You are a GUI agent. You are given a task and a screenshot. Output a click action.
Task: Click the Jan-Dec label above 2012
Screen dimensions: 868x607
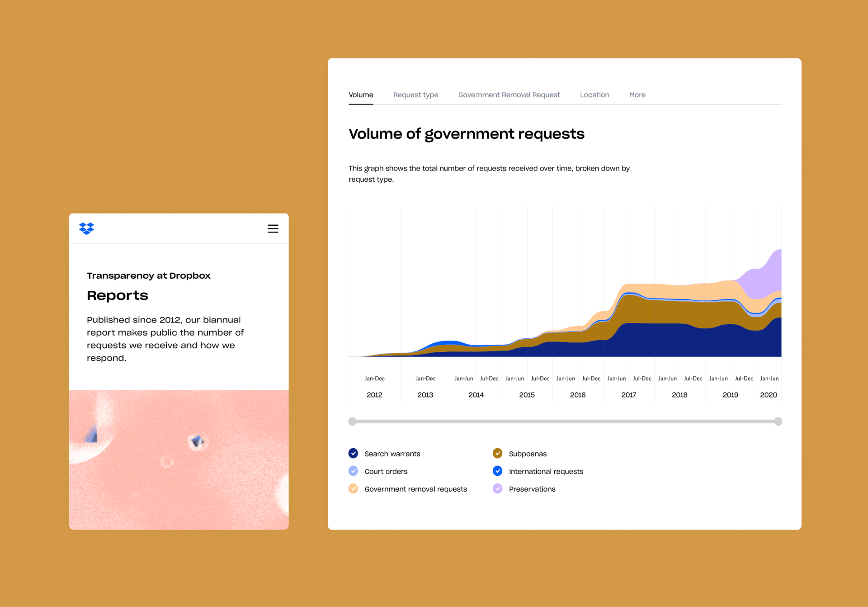(x=374, y=379)
